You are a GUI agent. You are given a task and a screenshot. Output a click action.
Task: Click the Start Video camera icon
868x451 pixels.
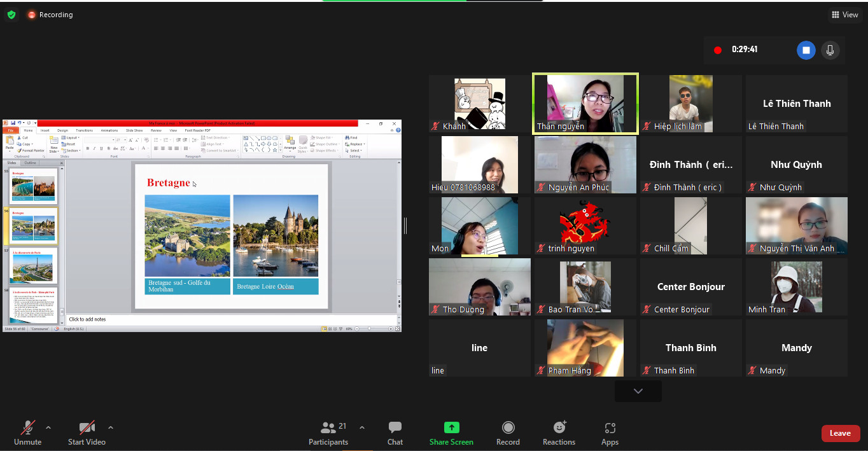[87, 427]
